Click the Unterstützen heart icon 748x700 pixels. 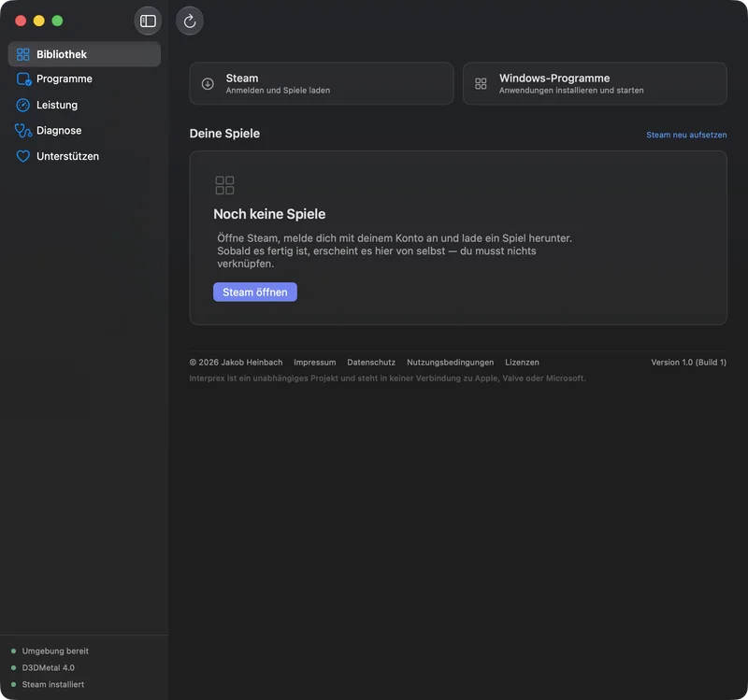coord(22,156)
